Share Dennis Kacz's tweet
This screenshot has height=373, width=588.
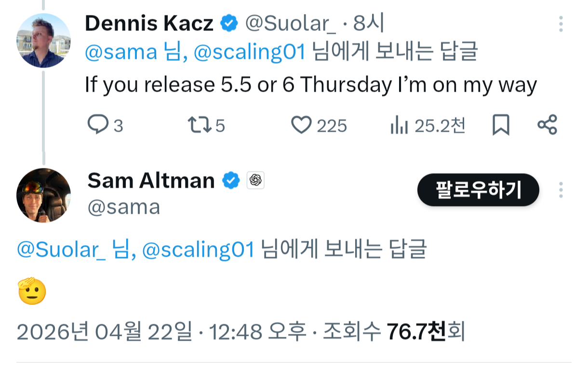point(547,125)
